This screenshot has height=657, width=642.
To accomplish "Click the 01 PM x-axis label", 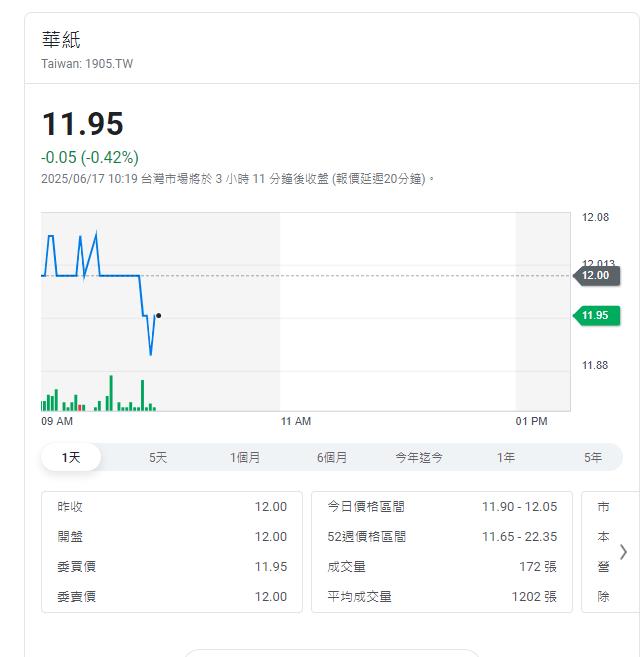I will (531, 421).
